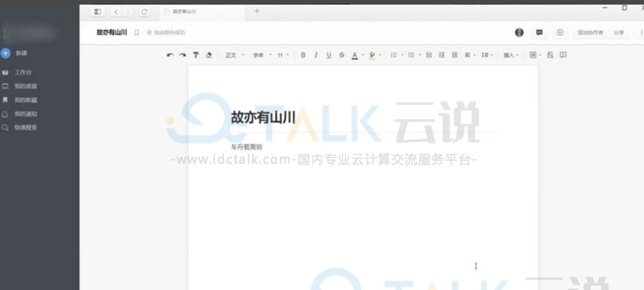Undo the last edit

[170, 55]
